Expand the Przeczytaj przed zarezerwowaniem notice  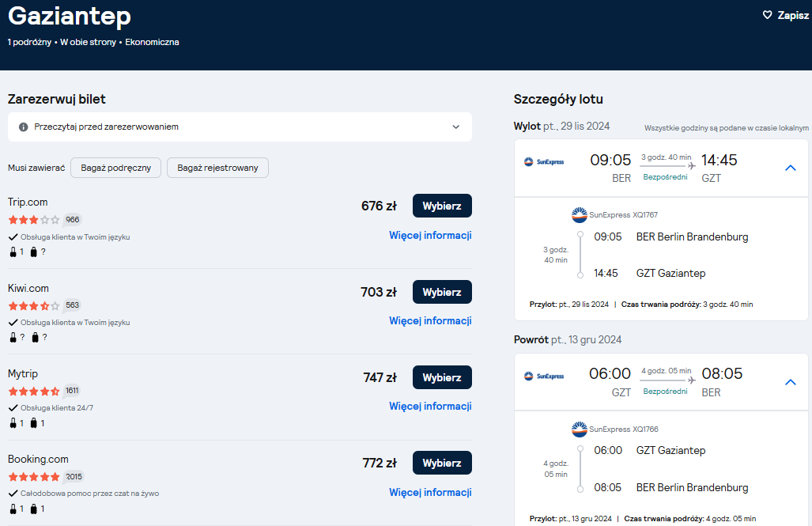(x=240, y=127)
